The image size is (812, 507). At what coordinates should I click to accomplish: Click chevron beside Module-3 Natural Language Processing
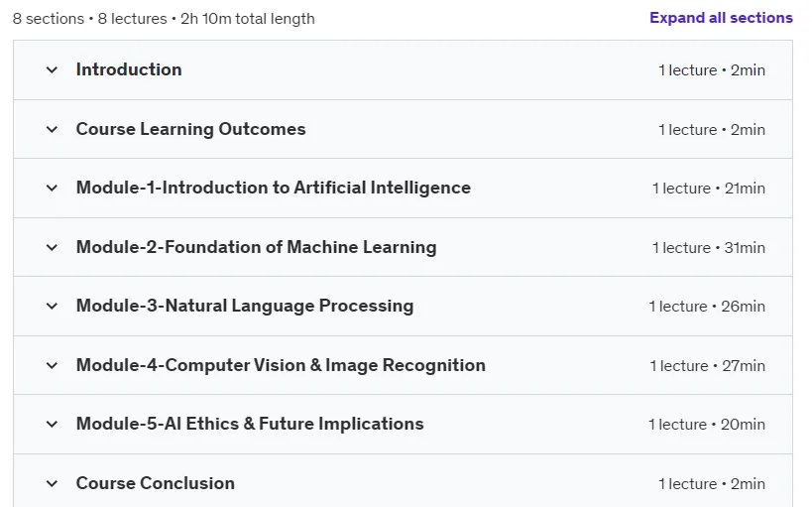pyautogui.click(x=52, y=306)
